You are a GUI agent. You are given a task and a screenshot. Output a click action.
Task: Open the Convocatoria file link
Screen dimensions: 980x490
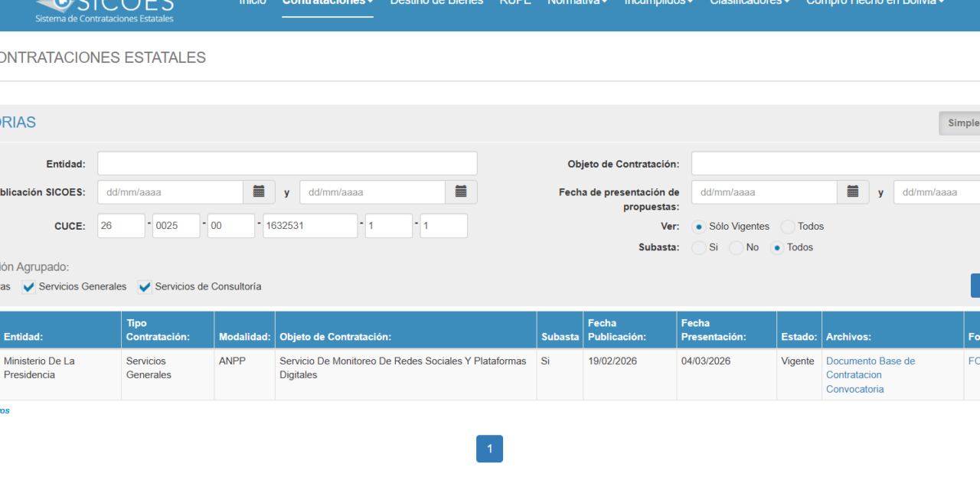(855, 389)
